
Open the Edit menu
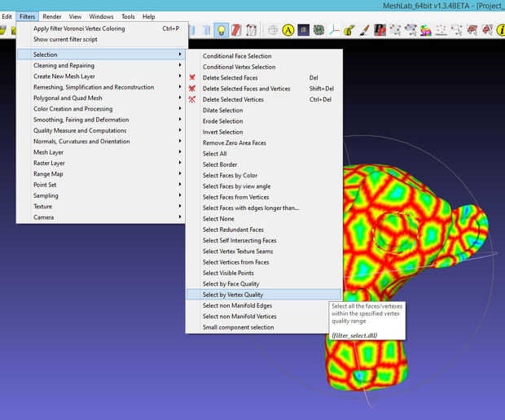coord(7,16)
